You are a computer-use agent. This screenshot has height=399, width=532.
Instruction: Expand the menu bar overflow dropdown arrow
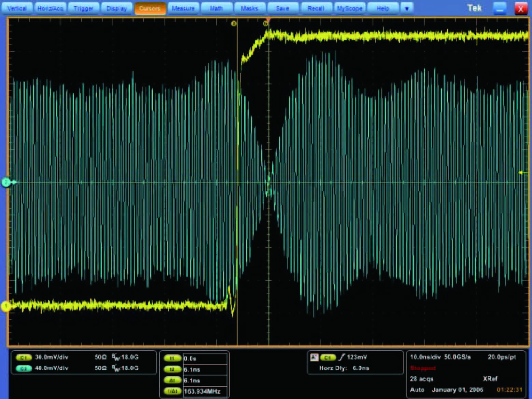406,8
